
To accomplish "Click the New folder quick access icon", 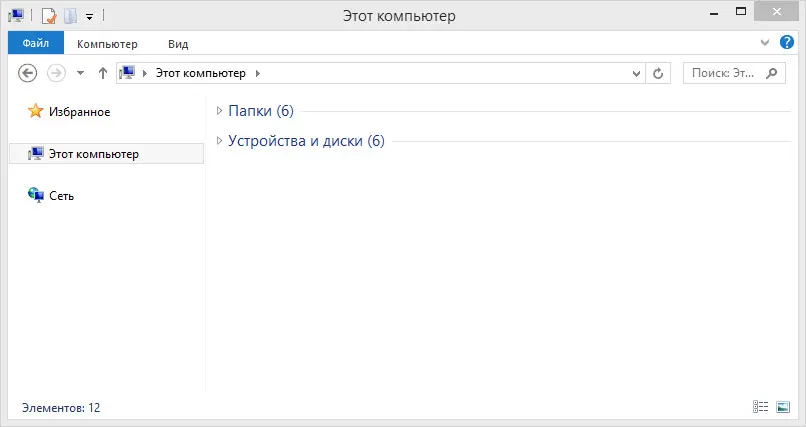I will (x=70, y=16).
